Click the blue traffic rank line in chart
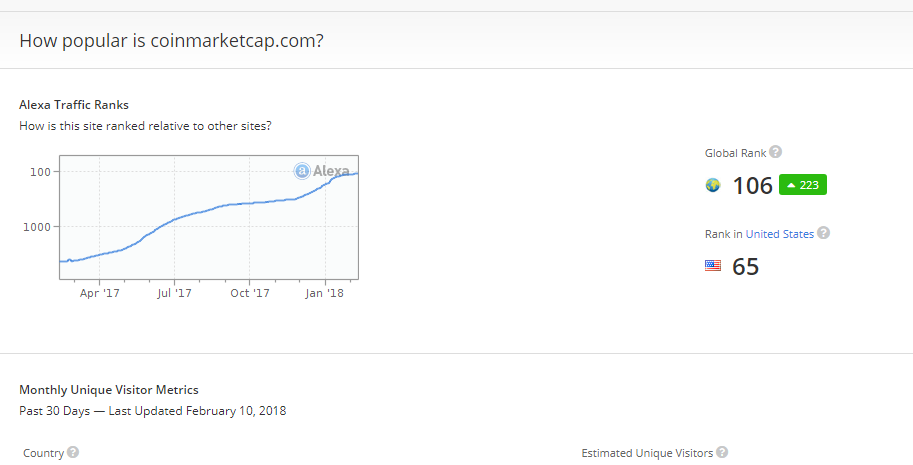 [x=200, y=211]
